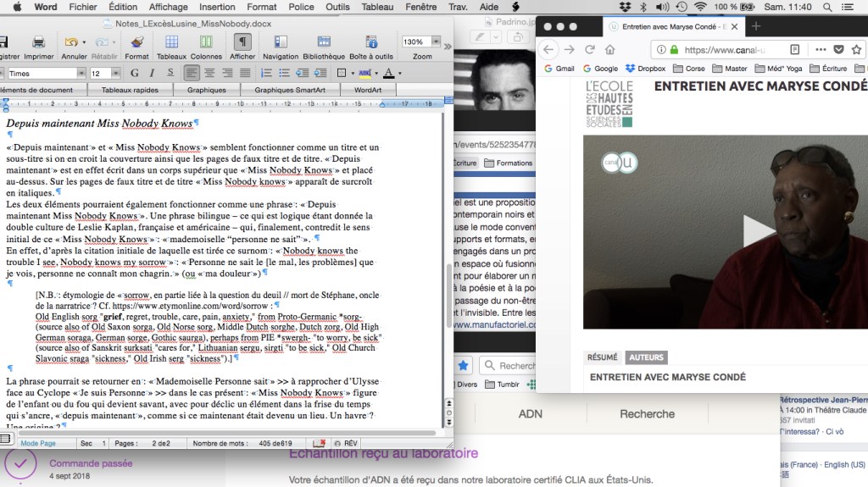Click the Dropbox bookmark link
Viewport: 868px width, 487px height.
(646, 69)
